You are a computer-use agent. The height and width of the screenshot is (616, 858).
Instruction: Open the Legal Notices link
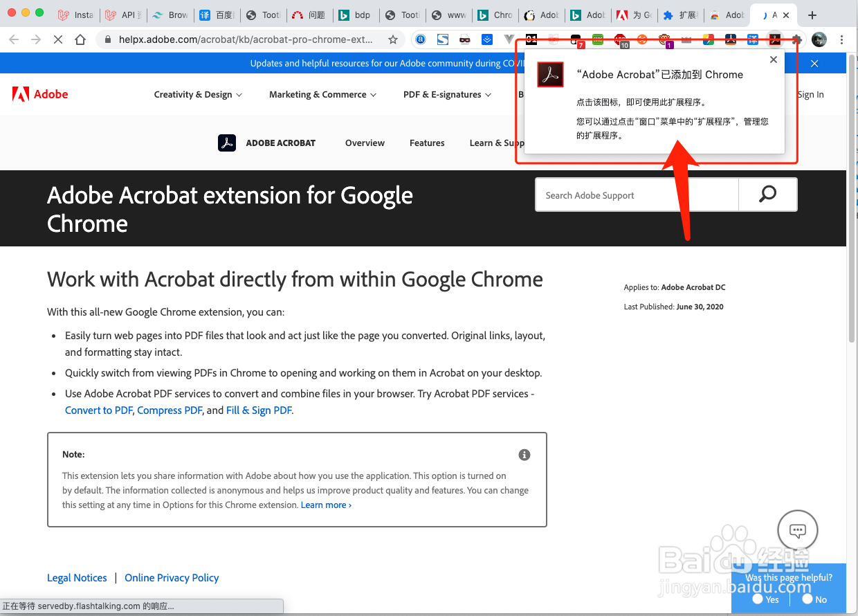pos(77,578)
